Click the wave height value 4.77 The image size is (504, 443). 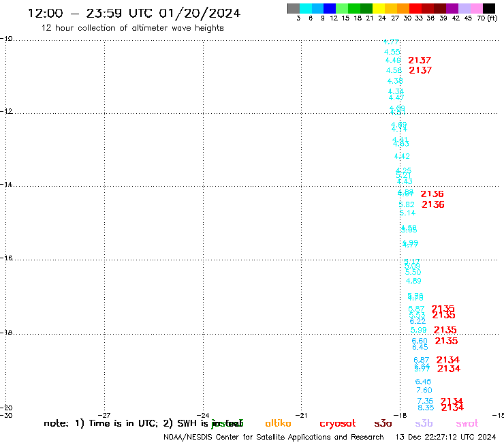point(391,42)
